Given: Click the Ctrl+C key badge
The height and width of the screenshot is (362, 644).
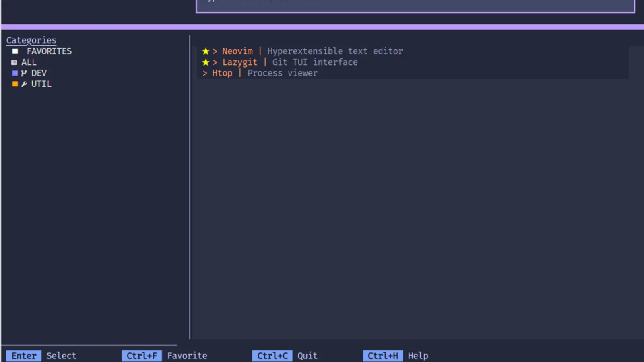Looking at the screenshot, I should click(x=272, y=356).
